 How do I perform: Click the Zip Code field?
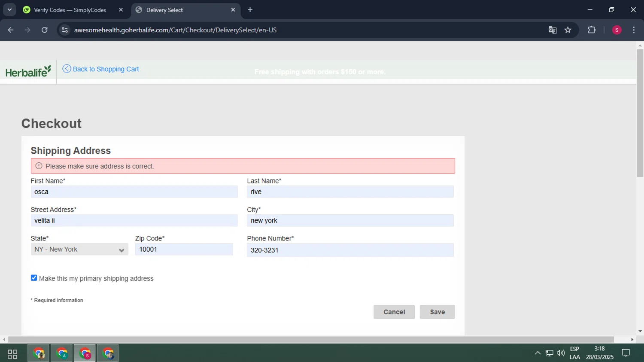[184, 249]
